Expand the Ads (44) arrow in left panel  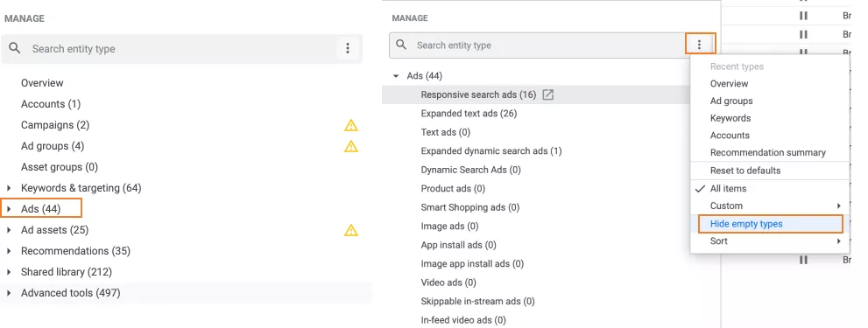(9, 209)
